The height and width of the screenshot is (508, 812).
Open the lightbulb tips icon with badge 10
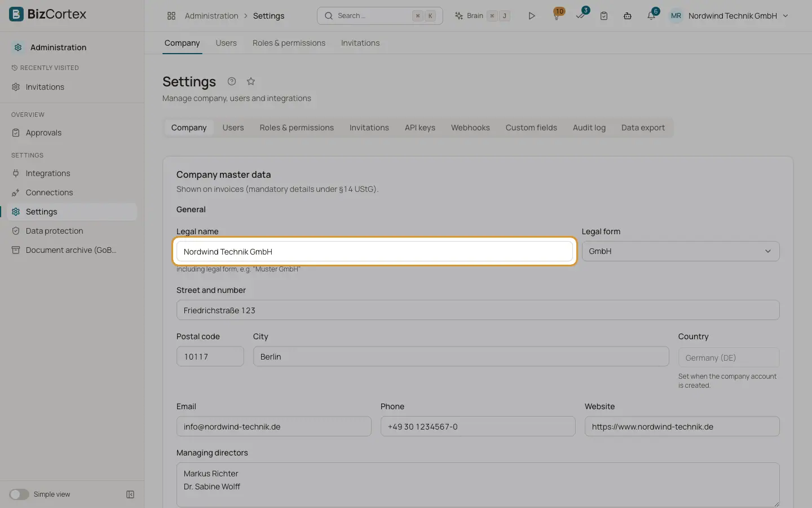point(557,15)
